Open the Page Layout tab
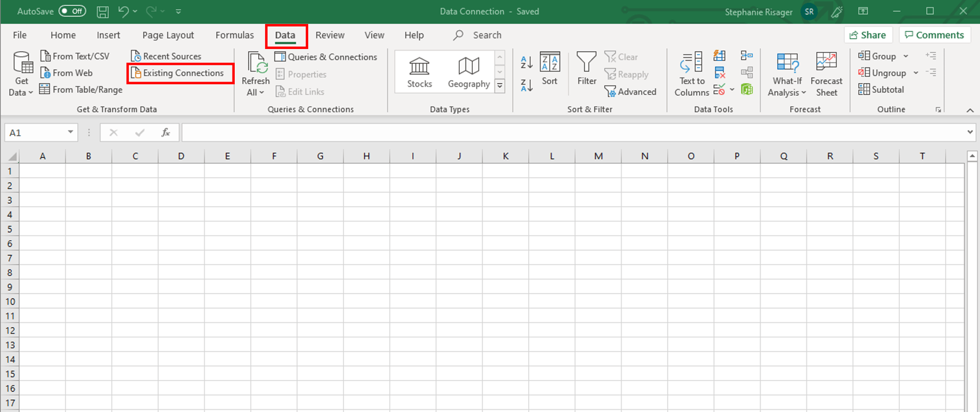The image size is (980, 412). pyautogui.click(x=168, y=35)
